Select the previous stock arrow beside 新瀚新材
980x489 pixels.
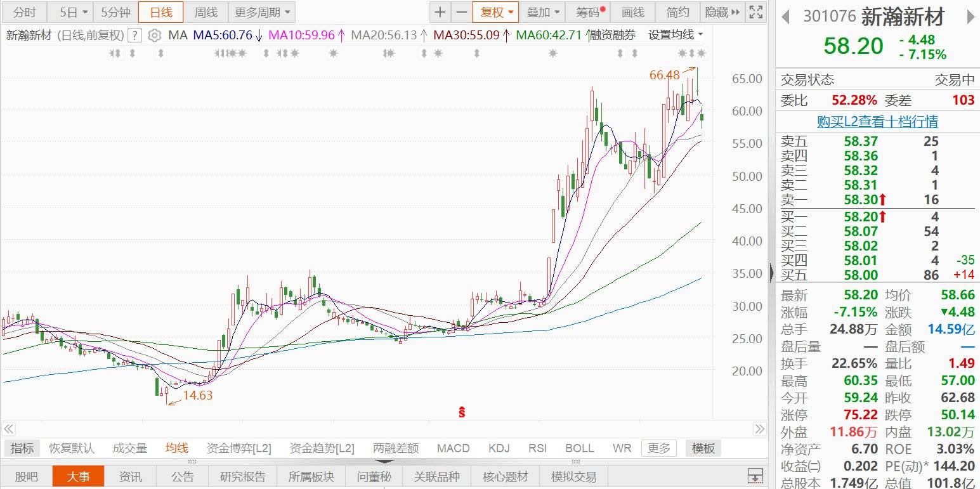[785, 16]
